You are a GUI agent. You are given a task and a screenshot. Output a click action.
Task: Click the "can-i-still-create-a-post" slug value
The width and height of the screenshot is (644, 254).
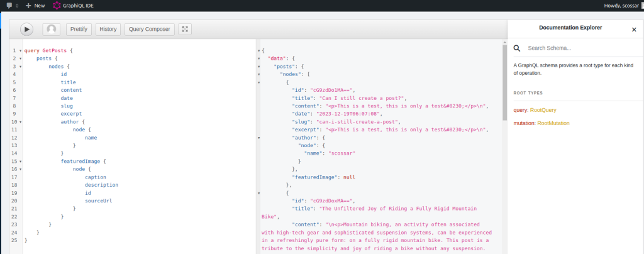click(x=358, y=122)
